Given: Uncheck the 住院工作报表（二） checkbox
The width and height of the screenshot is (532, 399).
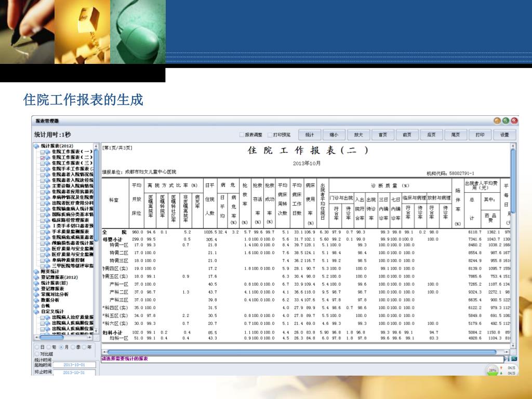Looking at the screenshot, I should pos(43,158).
